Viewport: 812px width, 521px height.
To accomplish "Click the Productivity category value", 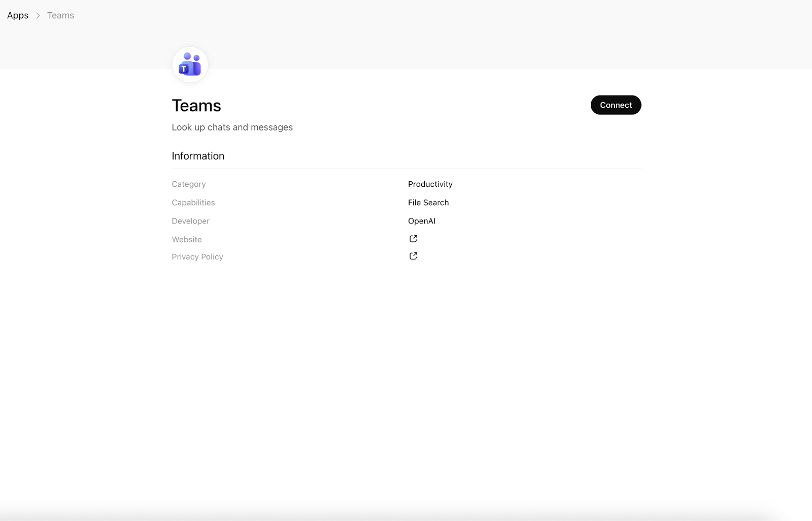I will click(430, 184).
